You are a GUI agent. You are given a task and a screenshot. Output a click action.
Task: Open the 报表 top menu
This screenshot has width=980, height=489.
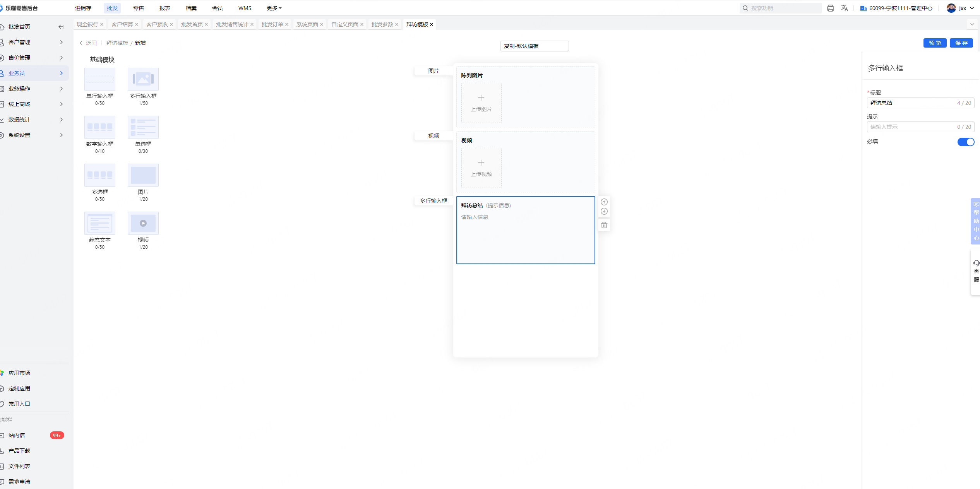click(x=164, y=8)
